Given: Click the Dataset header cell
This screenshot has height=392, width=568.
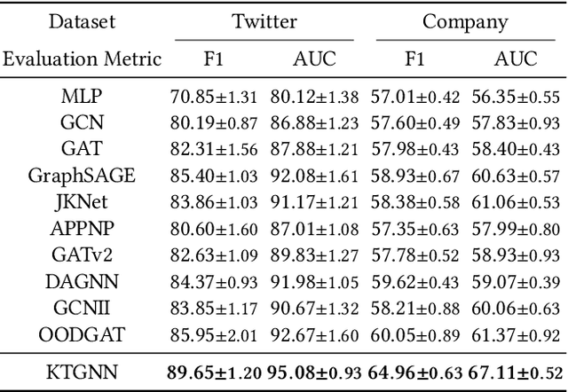Looking at the screenshot, I should coord(81,20).
